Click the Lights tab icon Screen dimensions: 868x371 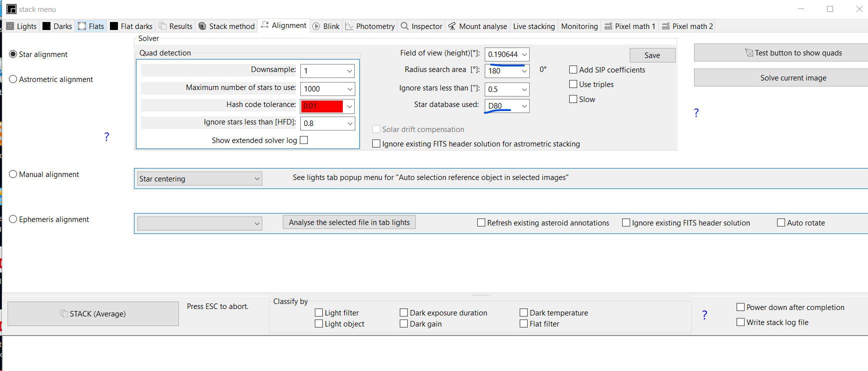pyautogui.click(x=10, y=26)
